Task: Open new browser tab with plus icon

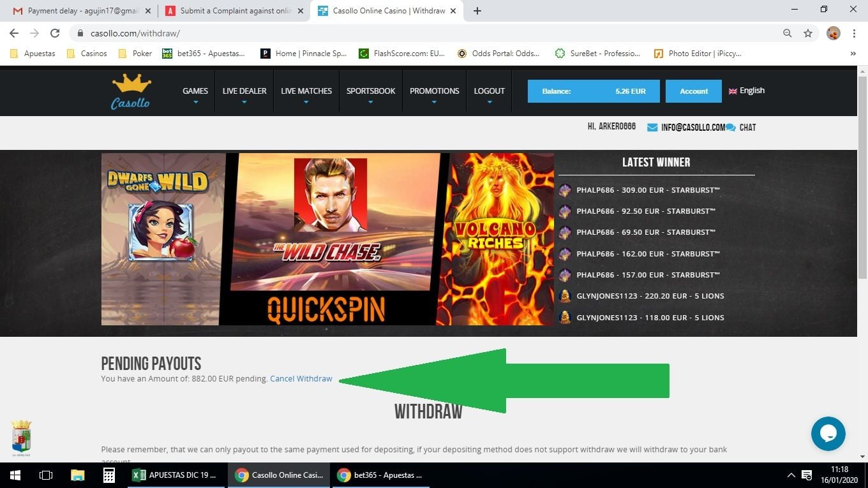Action: tap(477, 11)
